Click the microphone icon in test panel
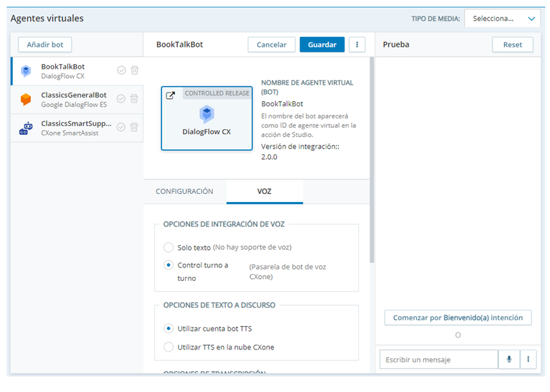This screenshot has width=550, height=392. tap(509, 359)
